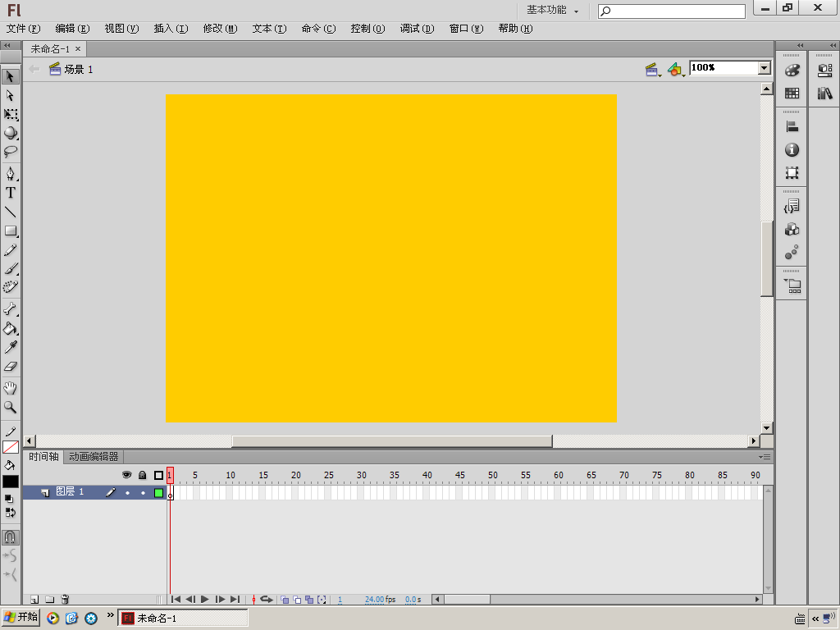Select the Hand tool

click(x=10, y=388)
